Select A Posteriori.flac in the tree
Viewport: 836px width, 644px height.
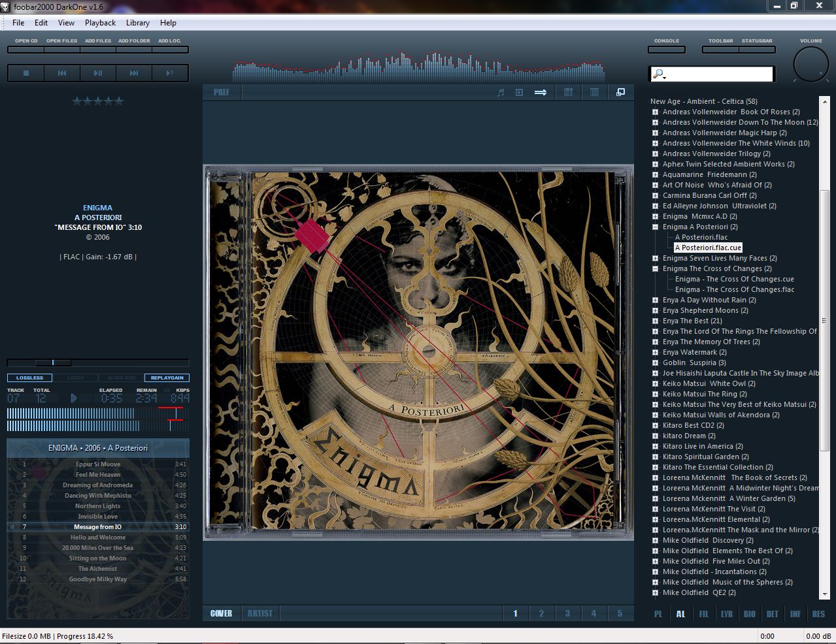pos(701,237)
